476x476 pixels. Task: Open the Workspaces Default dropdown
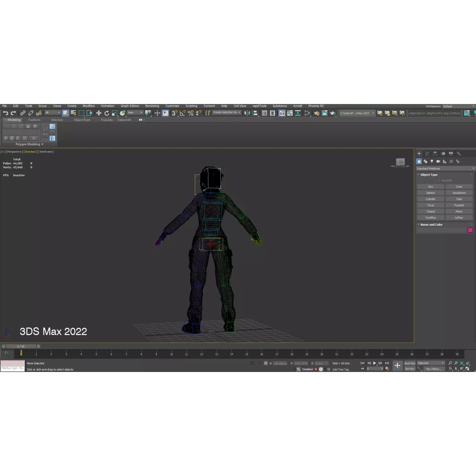tap(458, 106)
